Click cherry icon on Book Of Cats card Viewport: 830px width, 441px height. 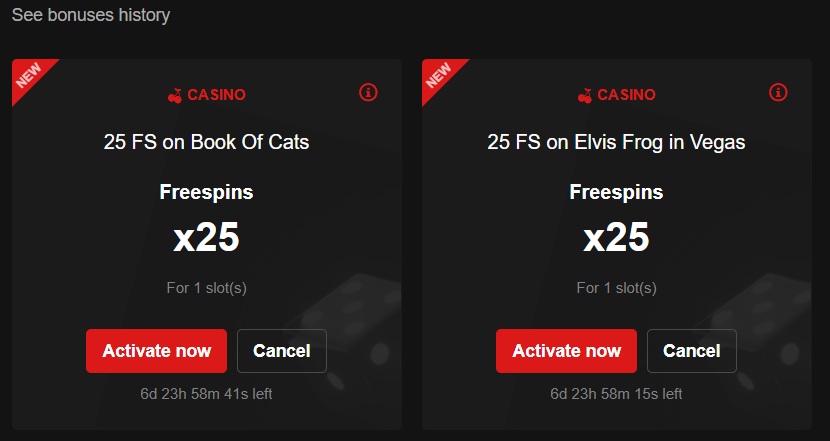tap(175, 95)
